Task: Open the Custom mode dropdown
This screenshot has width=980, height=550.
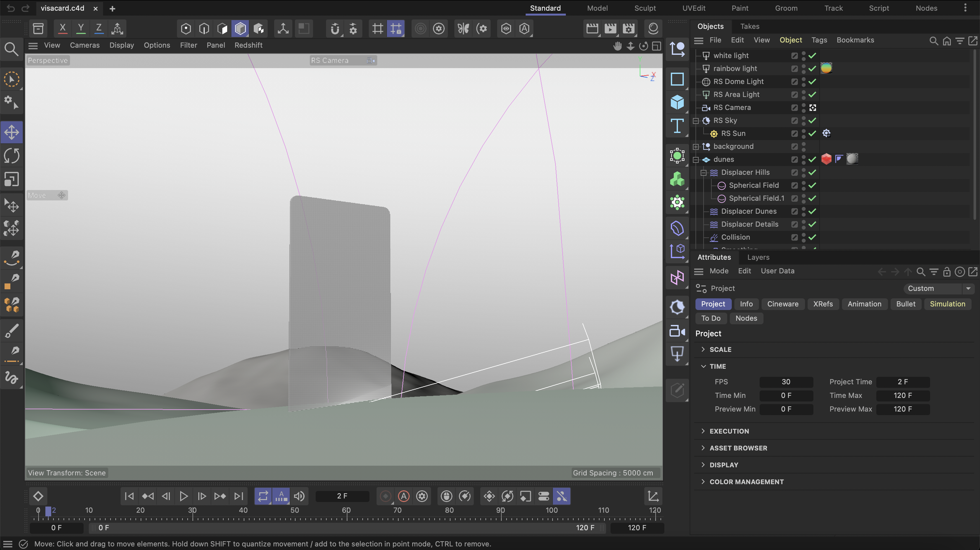Action: pyautogui.click(x=968, y=289)
